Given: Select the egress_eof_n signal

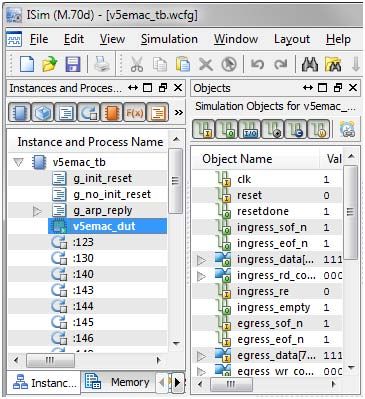Looking at the screenshot, I should 267,339.
